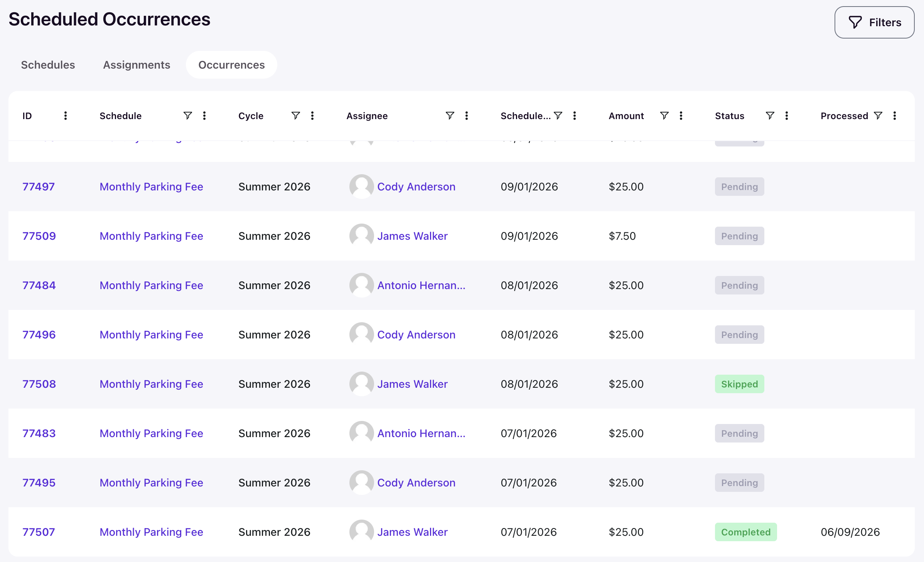Filter the Status column

pyautogui.click(x=770, y=116)
